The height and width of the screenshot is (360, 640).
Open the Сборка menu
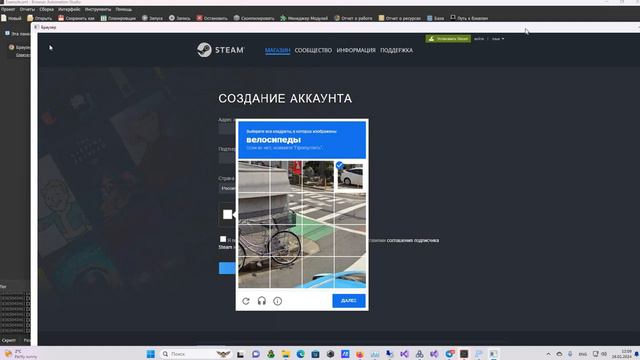(47, 9)
